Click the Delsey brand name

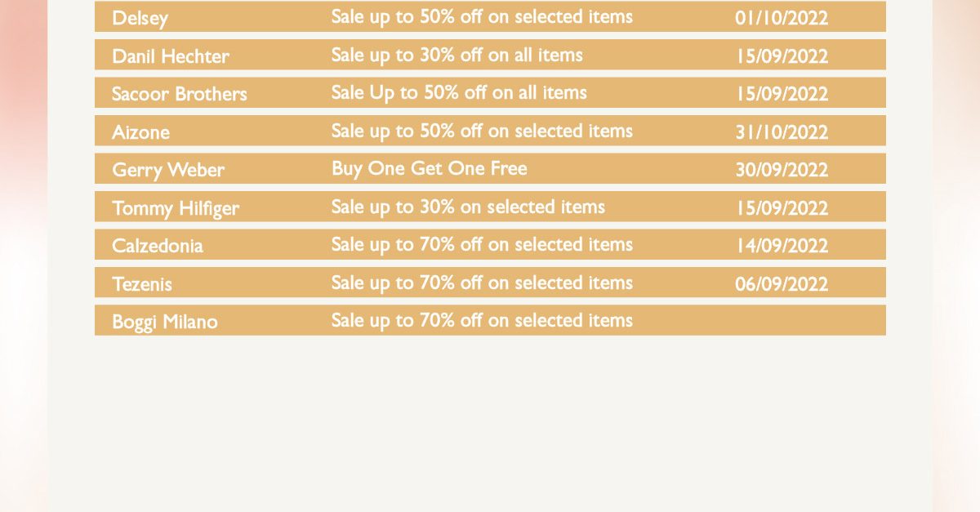tap(140, 18)
